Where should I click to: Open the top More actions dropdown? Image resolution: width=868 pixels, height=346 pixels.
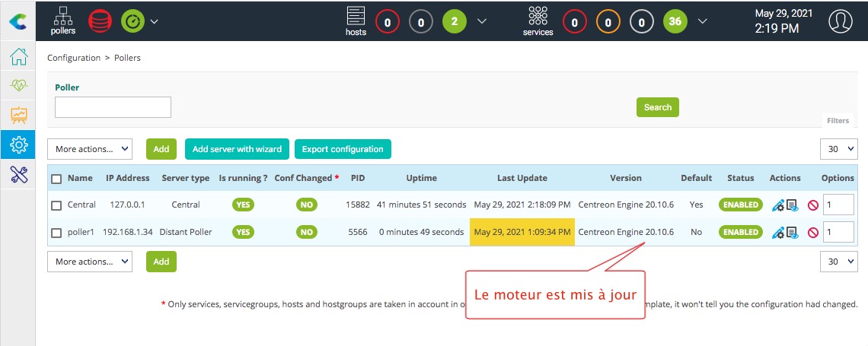[90, 149]
